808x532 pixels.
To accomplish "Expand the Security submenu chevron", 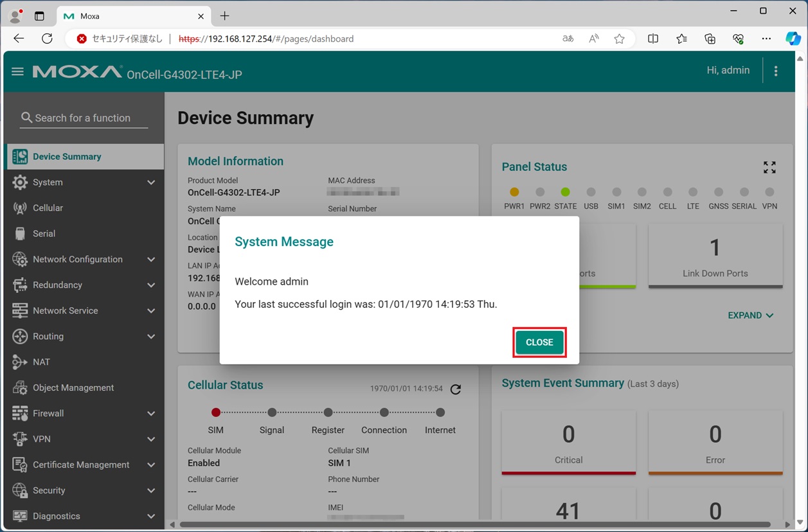I will pyautogui.click(x=151, y=491).
